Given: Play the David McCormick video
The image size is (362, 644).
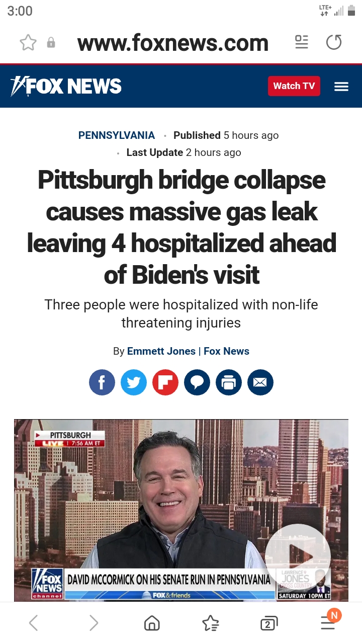Looking at the screenshot, I should [x=298, y=556].
